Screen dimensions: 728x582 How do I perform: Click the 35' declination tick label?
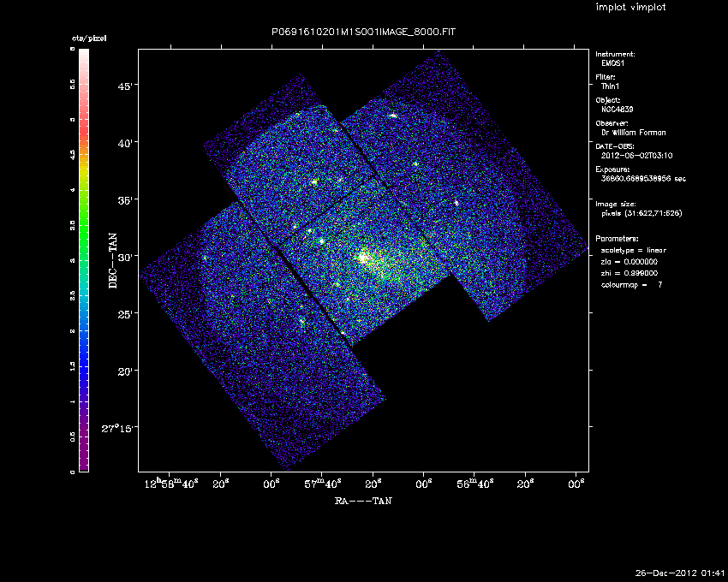coord(124,200)
